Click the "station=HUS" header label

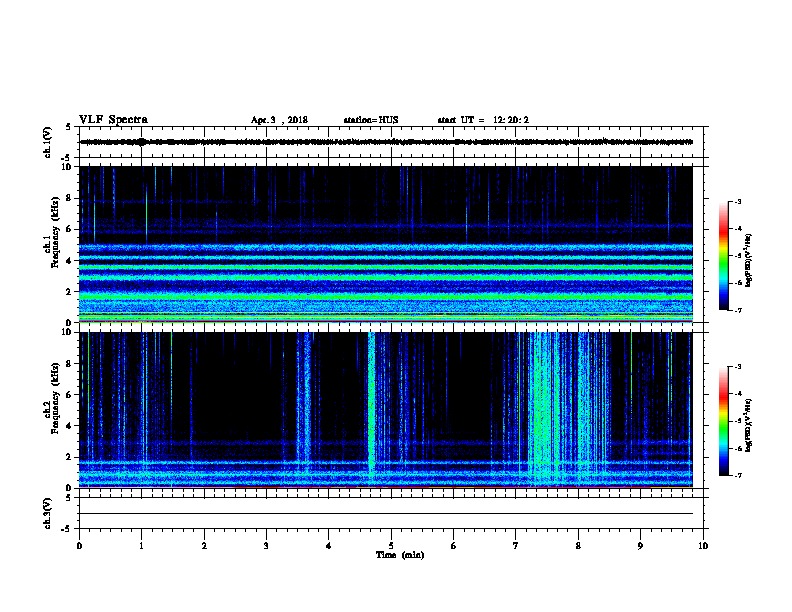click(371, 120)
